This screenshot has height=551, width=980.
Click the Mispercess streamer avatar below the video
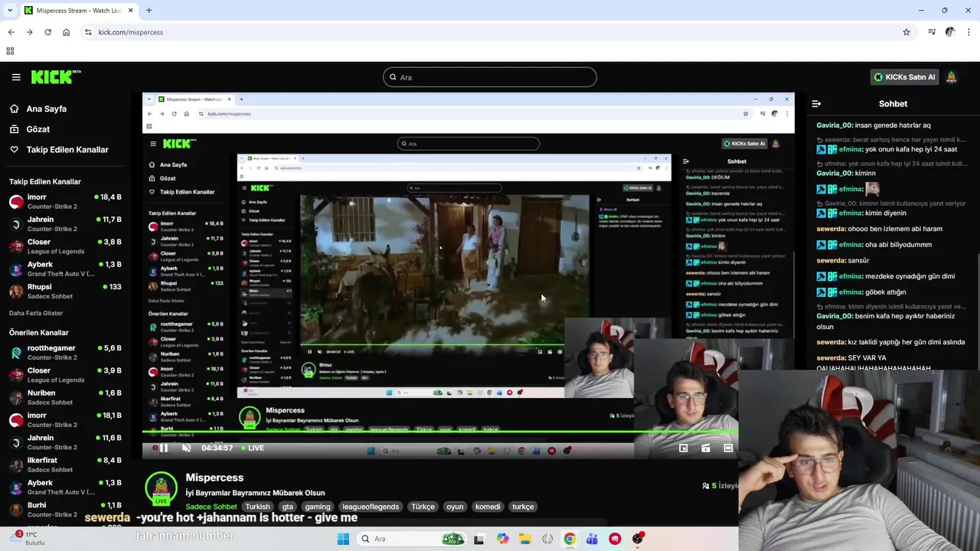pos(161,490)
